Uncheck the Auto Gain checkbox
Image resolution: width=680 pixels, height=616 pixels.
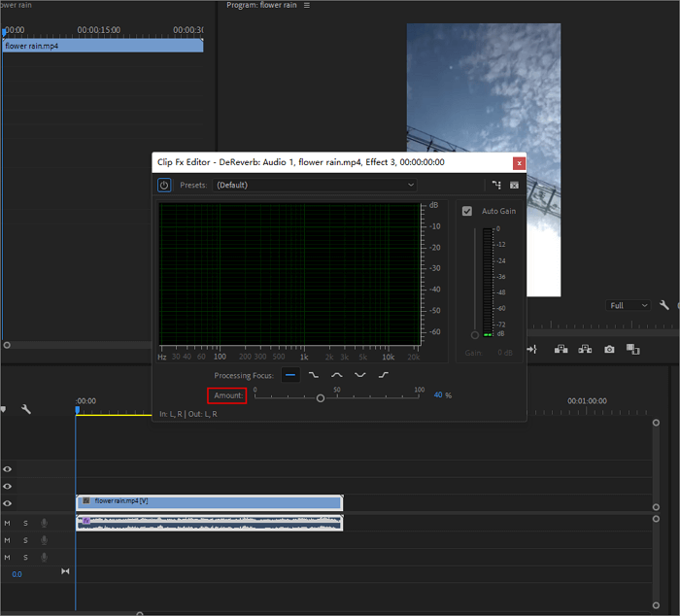point(467,211)
